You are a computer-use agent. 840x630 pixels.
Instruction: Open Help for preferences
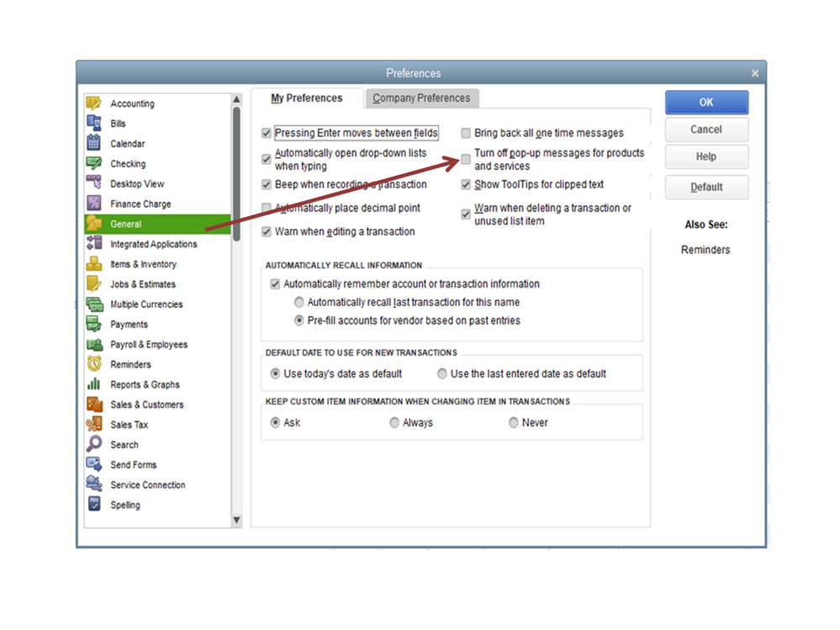click(x=706, y=157)
